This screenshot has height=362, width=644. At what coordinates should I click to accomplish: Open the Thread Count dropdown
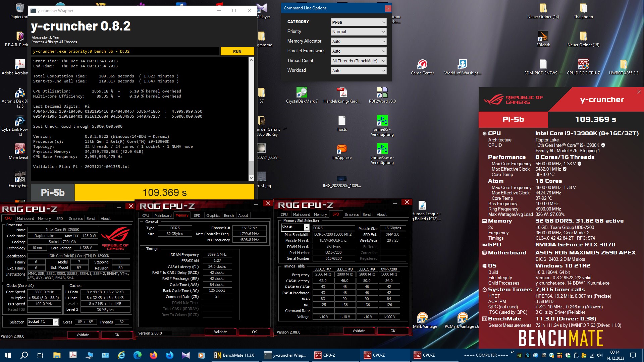pos(359,61)
